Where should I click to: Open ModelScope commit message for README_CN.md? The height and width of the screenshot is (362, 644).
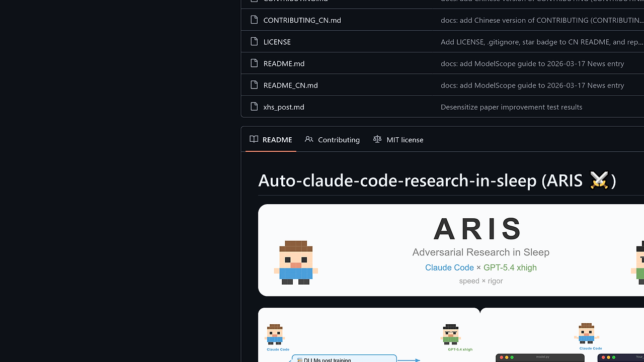click(532, 85)
